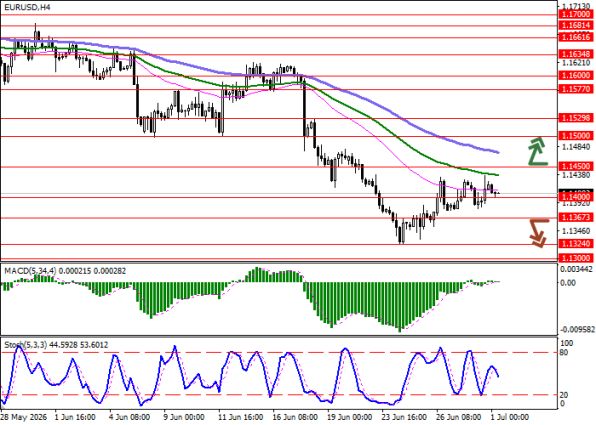
Task: Click the 26 Jun 08:00 time label
Action: click(459, 417)
